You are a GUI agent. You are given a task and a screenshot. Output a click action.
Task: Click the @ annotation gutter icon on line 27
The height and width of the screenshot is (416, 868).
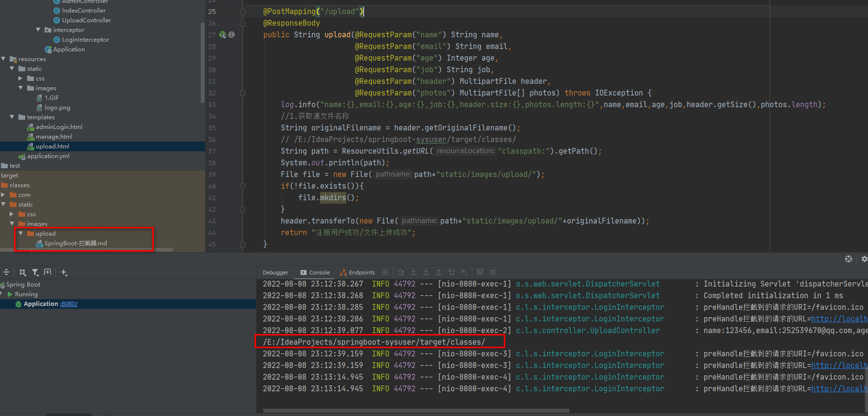point(232,35)
